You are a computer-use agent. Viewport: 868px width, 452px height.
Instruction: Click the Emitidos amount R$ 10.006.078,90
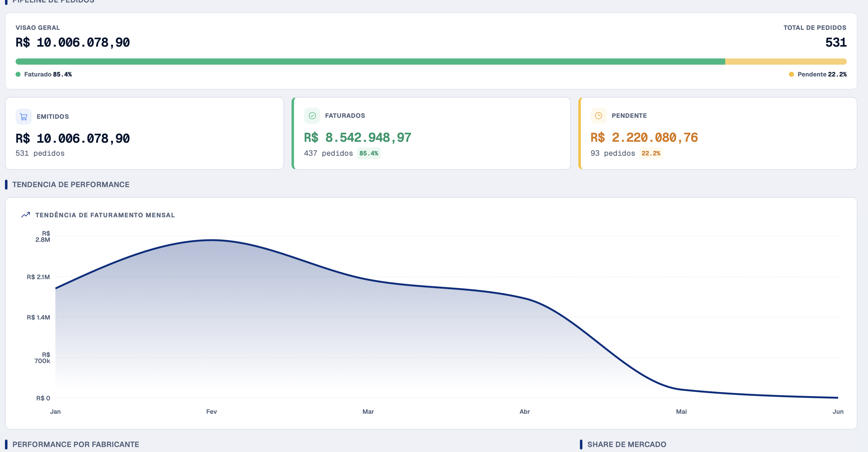pos(73,138)
